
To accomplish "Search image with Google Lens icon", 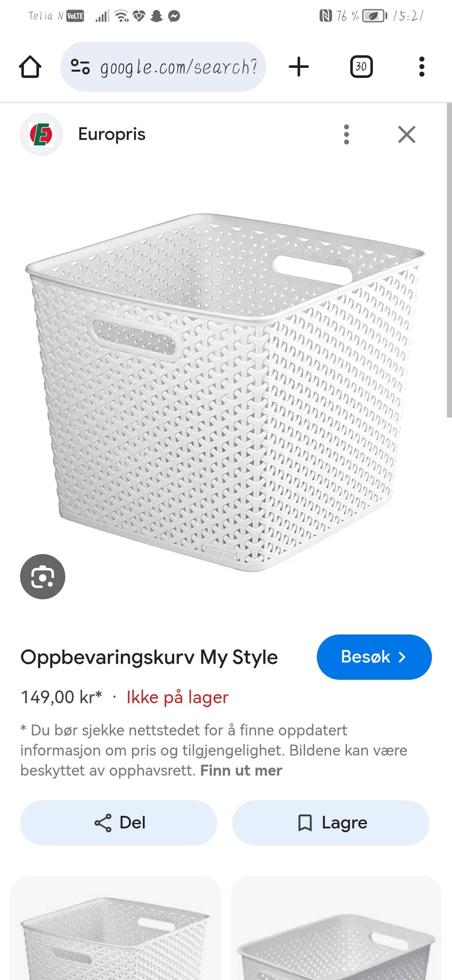I will (x=42, y=577).
